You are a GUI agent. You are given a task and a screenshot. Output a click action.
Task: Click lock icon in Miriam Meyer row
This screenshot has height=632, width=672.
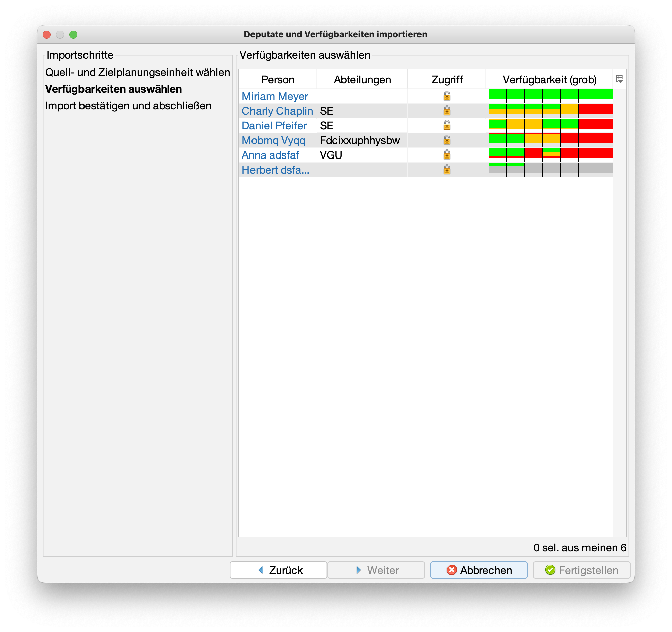(447, 96)
